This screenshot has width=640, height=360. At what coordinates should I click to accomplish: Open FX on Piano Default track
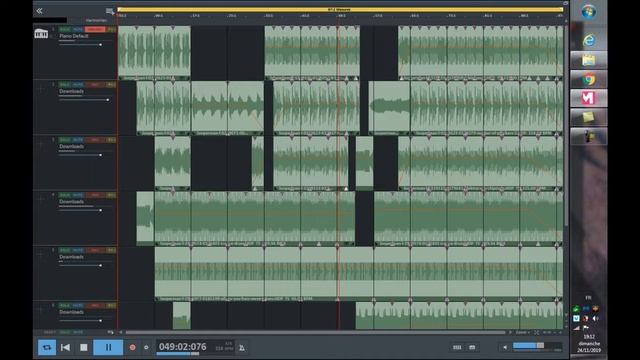[111, 29]
